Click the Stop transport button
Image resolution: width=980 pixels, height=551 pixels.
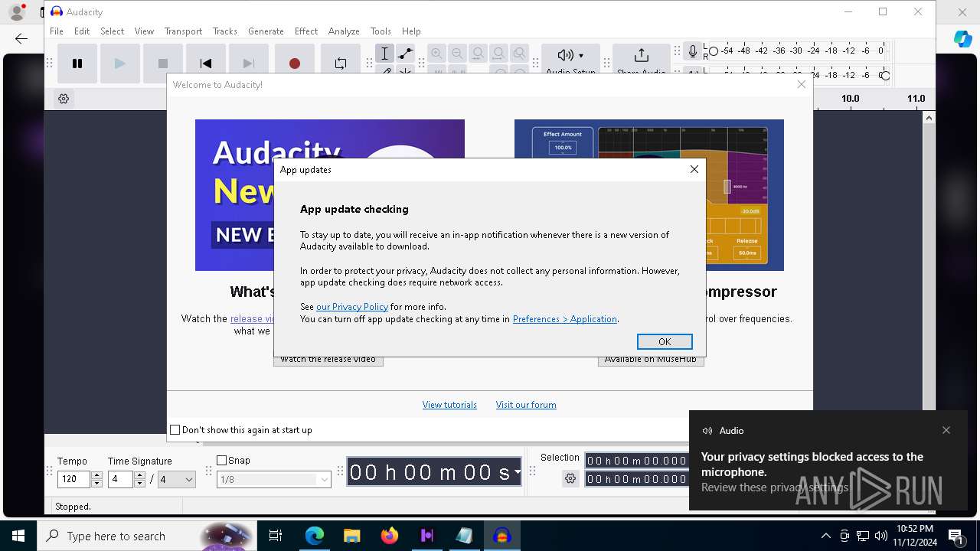pyautogui.click(x=163, y=64)
